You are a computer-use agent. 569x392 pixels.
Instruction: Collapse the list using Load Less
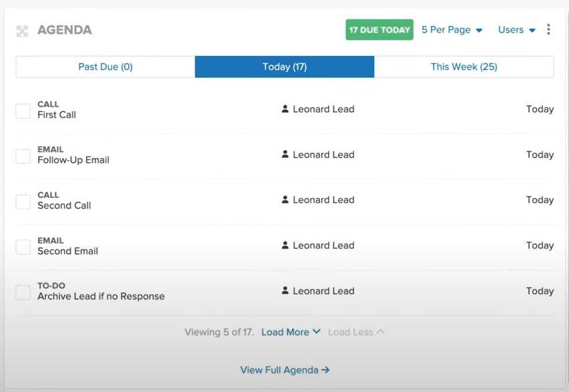pos(356,331)
